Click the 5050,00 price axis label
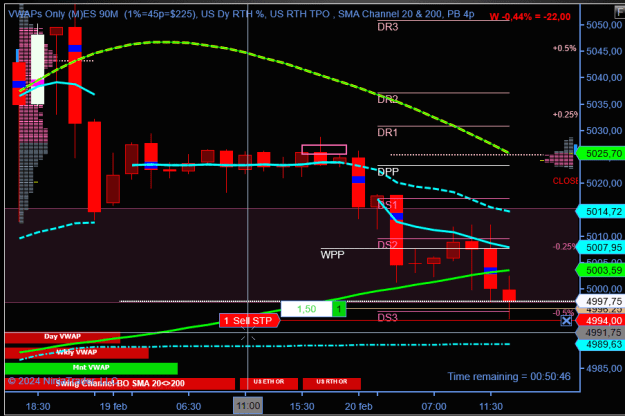Image resolution: width=625 pixels, height=416 pixels. pyautogui.click(x=604, y=25)
